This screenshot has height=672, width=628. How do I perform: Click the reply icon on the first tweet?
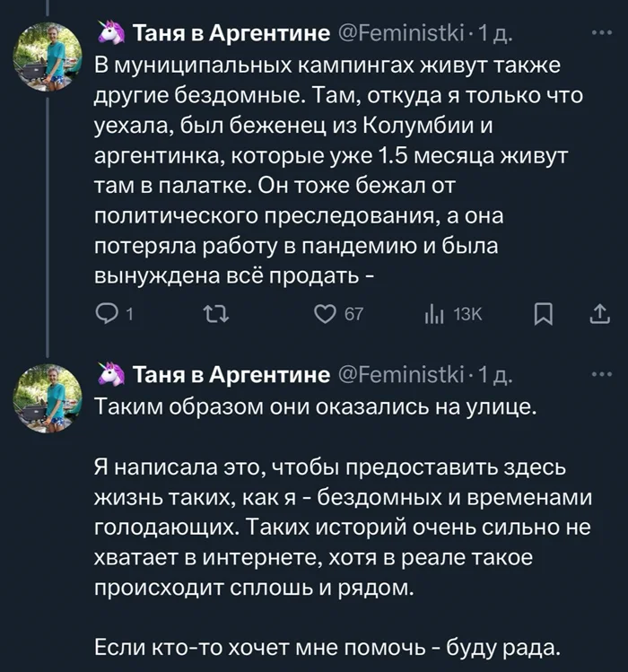coord(107,314)
